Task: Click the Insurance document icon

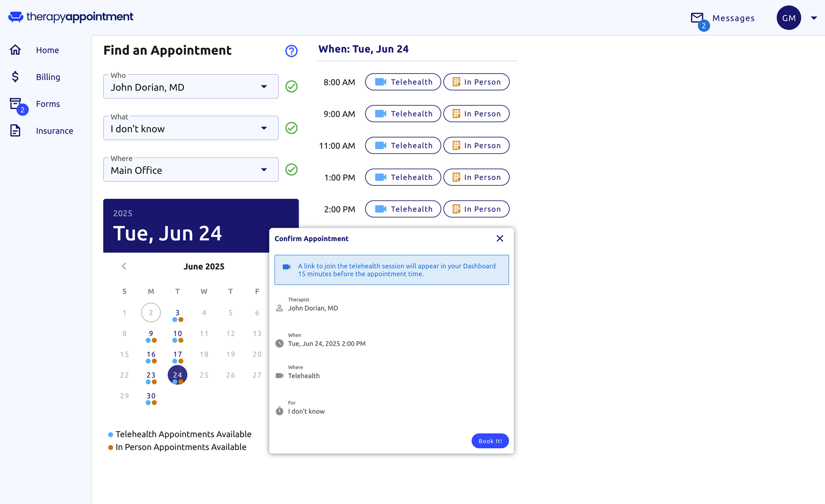Action: [x=15, y=131]
